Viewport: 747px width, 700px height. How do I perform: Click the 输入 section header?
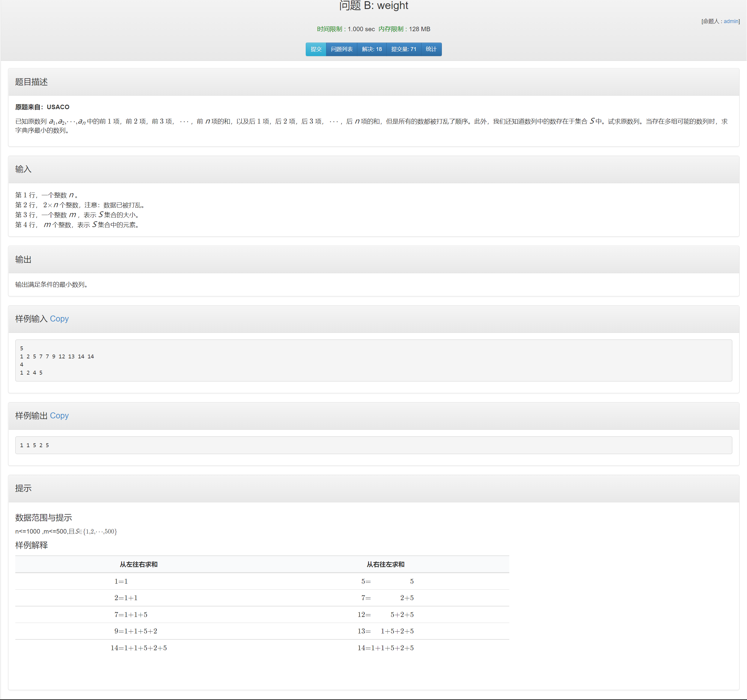coord(23,169)
